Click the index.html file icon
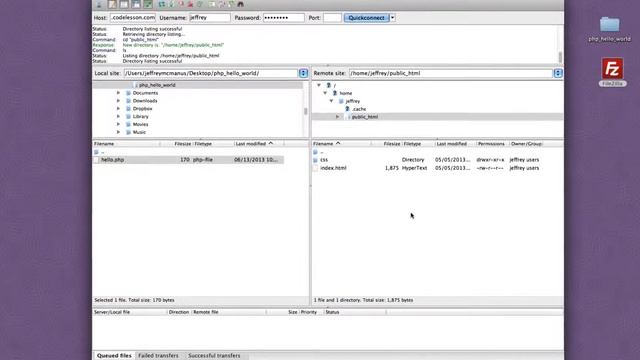 point(316,168)
